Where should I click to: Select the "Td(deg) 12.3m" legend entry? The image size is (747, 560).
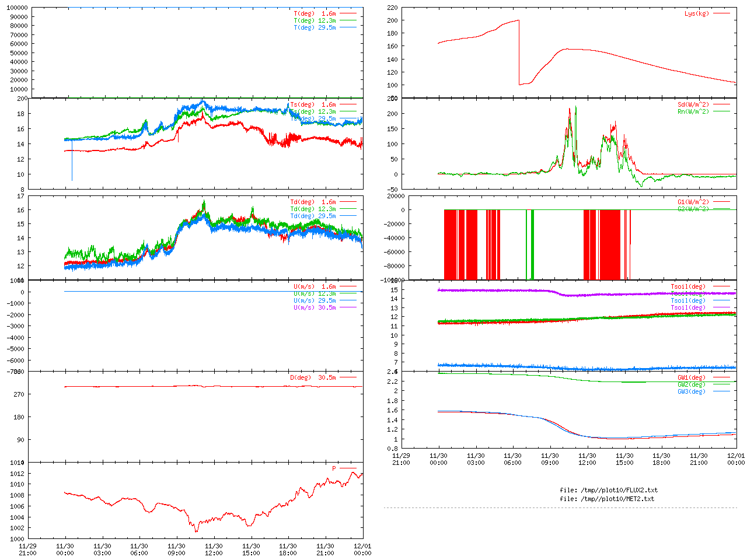(313, 209)
